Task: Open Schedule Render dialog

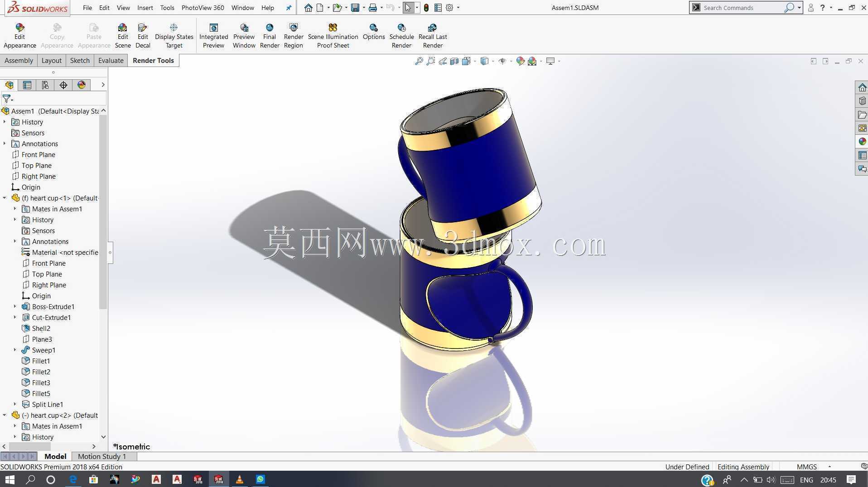Action: [401, 36]
